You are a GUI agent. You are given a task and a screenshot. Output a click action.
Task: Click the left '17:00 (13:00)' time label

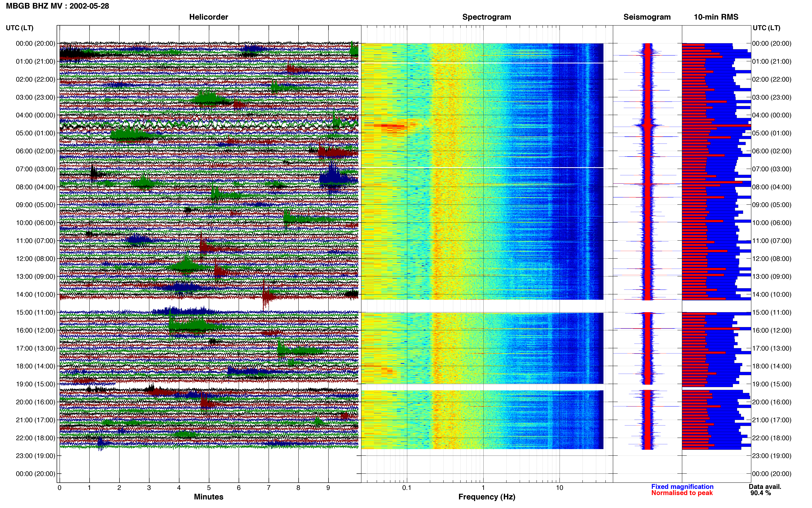pos(36,348)
